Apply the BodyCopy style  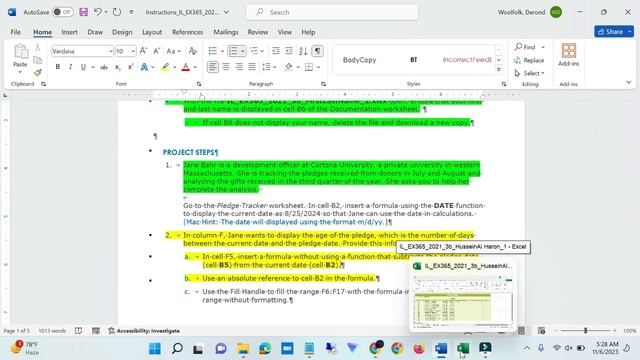pyautogui.click(x=359, y=60)
